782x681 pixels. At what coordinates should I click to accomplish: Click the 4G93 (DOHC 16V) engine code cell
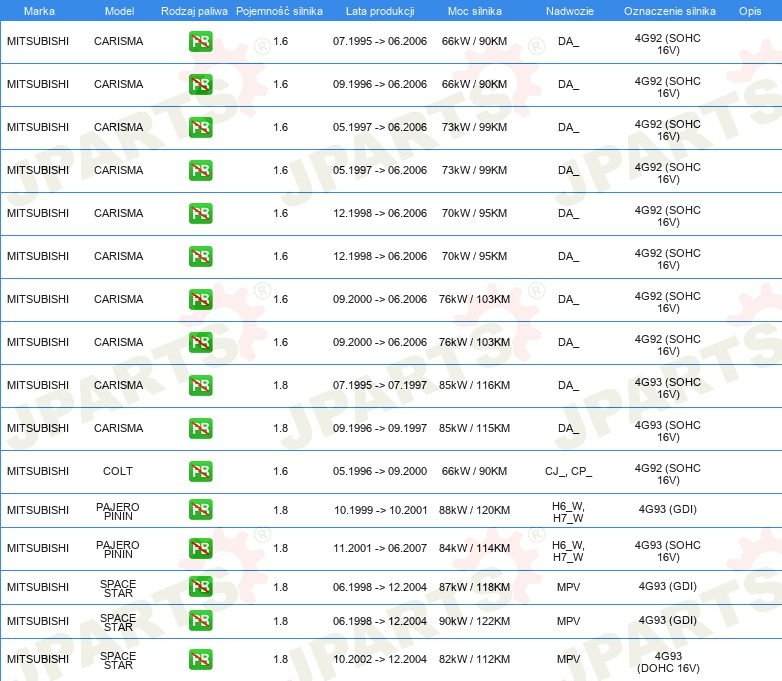coord(668,660)
